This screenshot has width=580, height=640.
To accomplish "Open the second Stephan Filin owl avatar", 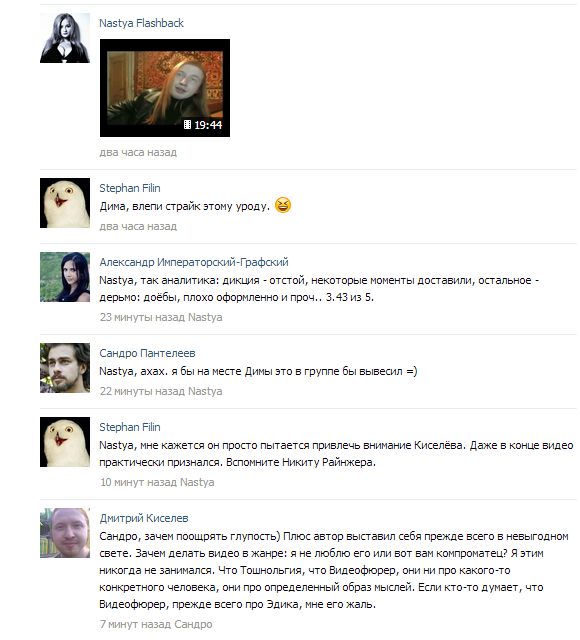I will (65, 442).
